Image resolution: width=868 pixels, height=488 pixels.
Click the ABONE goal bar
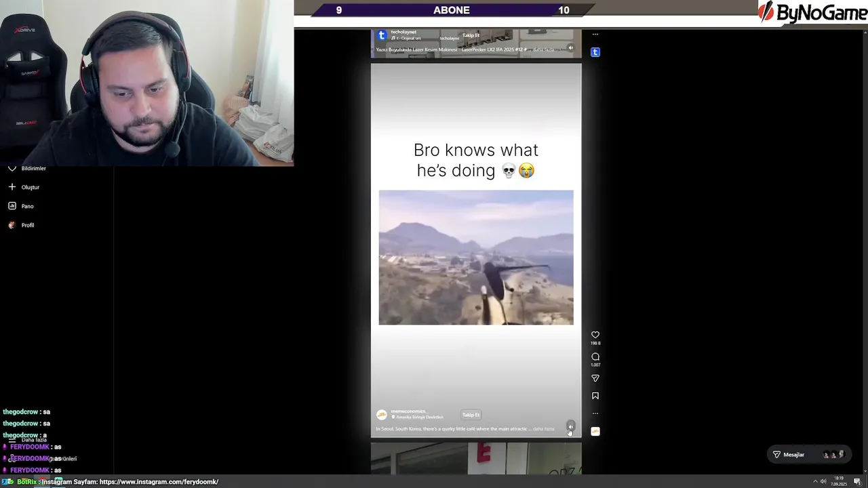pyautogui.click(x=452, y=10)
